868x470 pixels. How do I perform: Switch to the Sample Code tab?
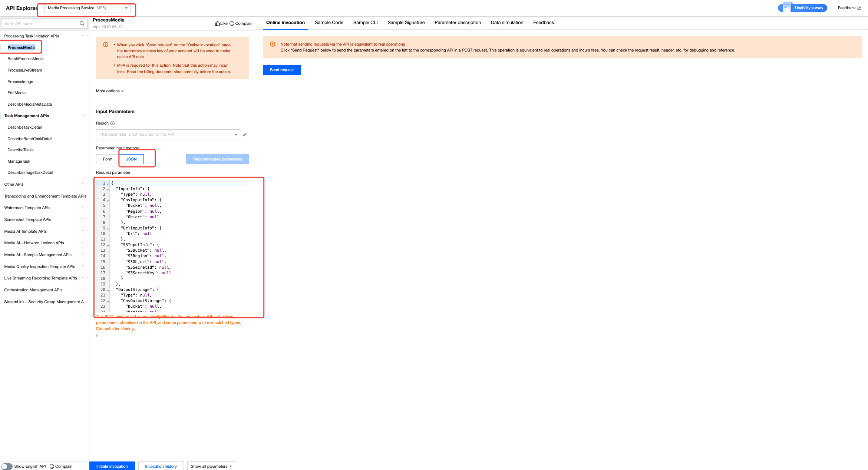pyautogui.click(x=329, y=23)
